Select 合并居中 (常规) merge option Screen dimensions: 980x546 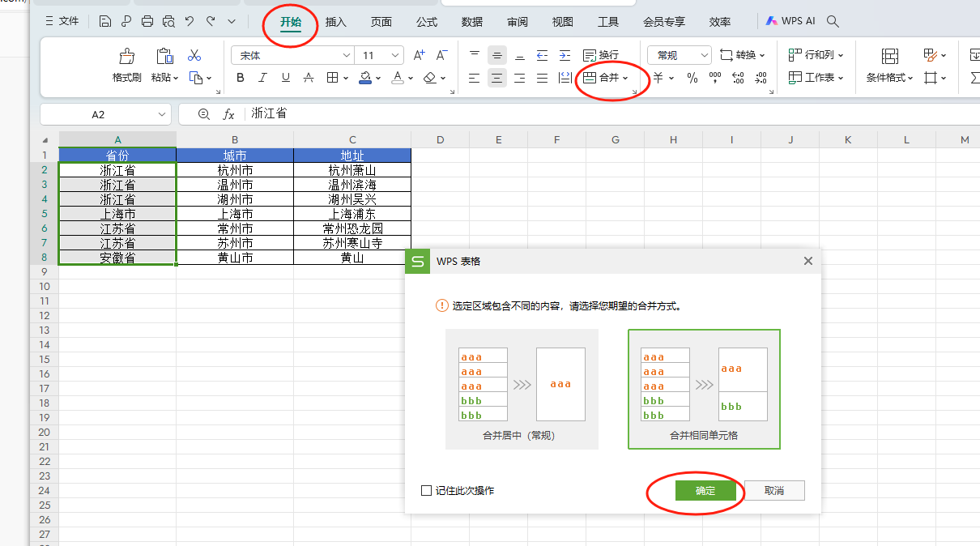coord(522,389)
